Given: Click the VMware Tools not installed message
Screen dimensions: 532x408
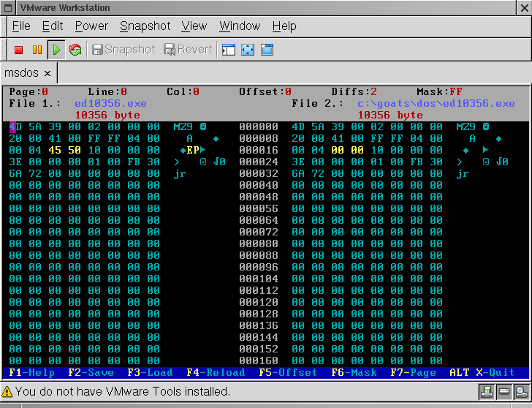Looking at the screenshot, I should (x=123, y=392).
